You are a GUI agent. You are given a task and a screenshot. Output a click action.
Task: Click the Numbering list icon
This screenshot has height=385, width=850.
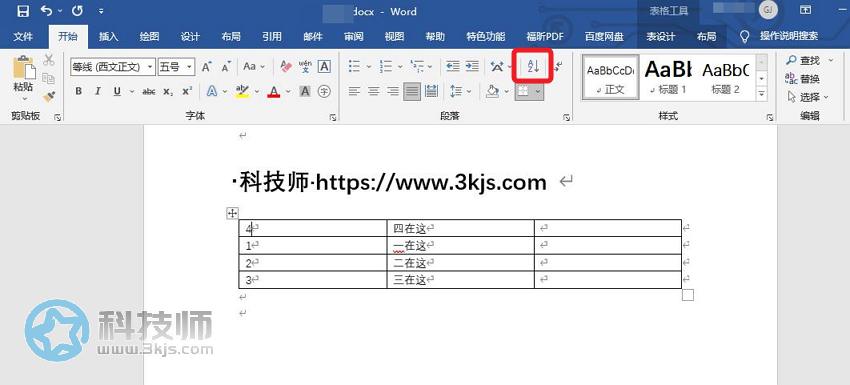(385, 67)
